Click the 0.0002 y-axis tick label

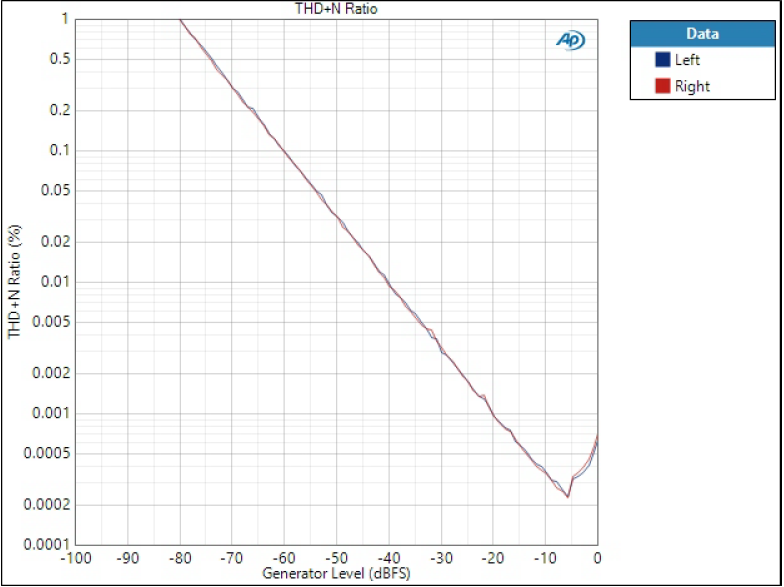tap(48, 504)
